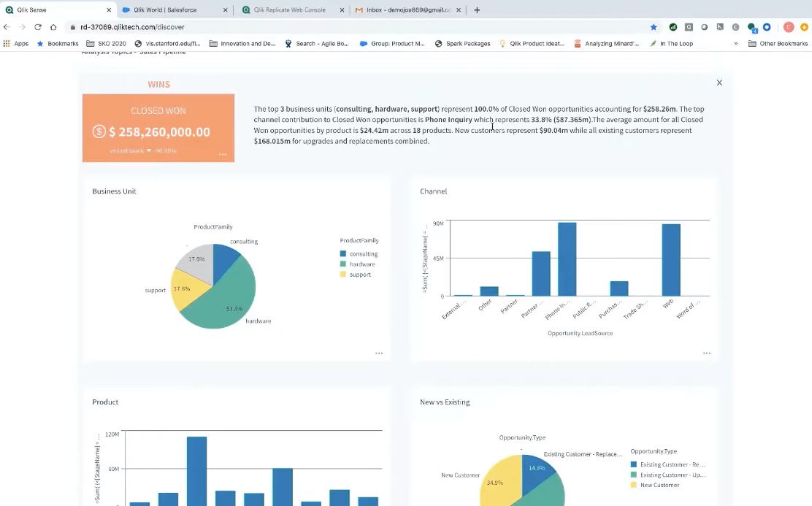This screenshot has width=812, height=506.
Task: Open the Qlik Product Ideat... bookmark
Action: tap(532, 44)
